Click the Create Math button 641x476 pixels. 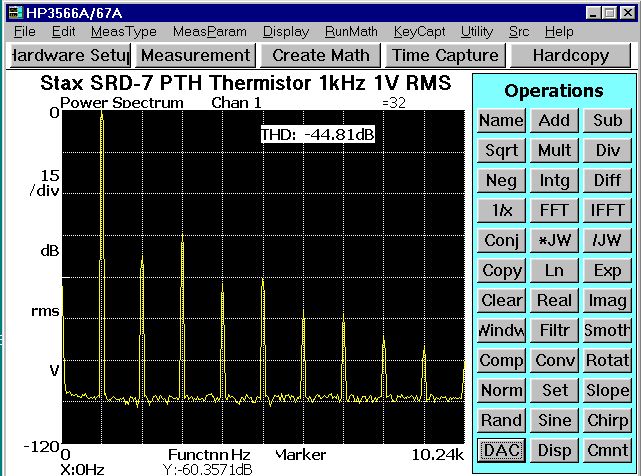pyautogui.click(x=321, y=56)
